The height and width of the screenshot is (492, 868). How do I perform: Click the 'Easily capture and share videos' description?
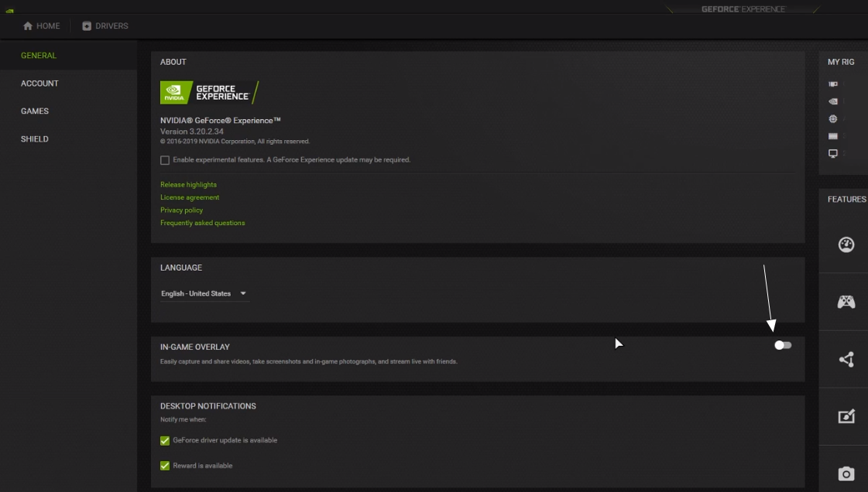tap(309, 361)
